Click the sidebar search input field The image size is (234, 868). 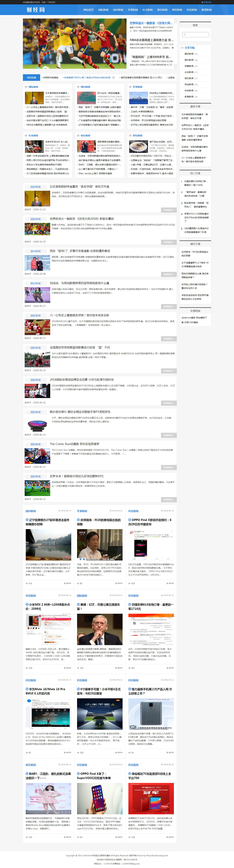point(196,35)
